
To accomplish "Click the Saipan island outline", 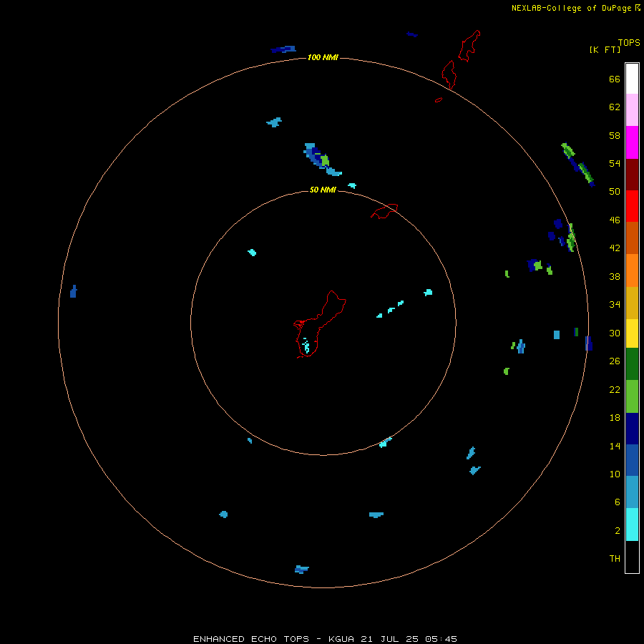I will 469,46.
